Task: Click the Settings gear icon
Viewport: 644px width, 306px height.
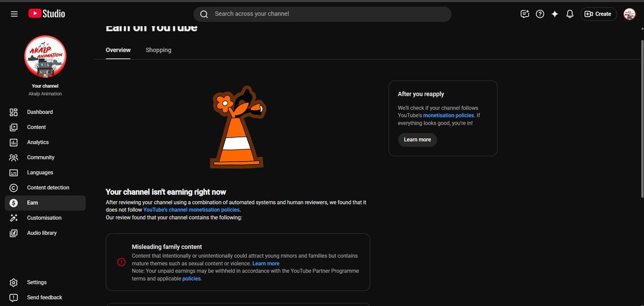Action: click(x=14, y=282)
